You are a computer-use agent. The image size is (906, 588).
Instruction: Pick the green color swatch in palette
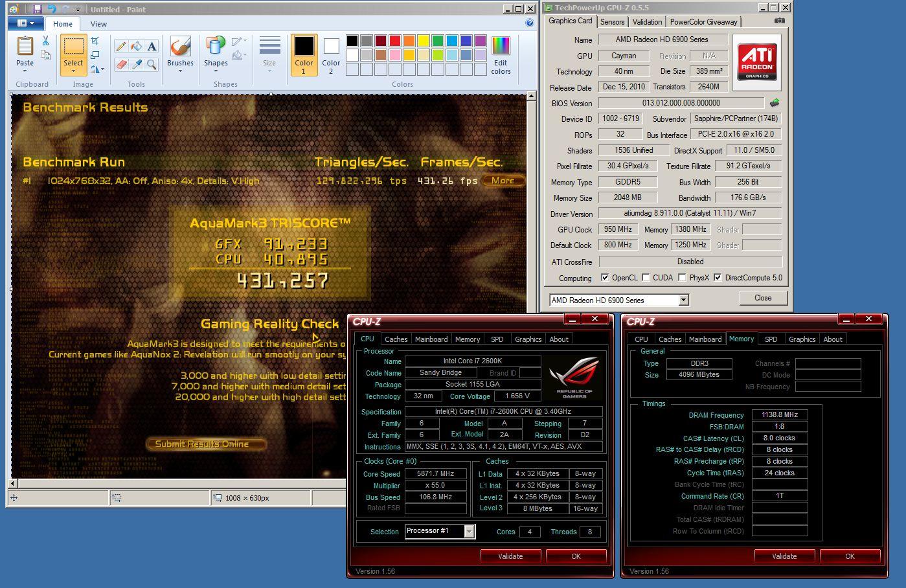tap(437, 41)
